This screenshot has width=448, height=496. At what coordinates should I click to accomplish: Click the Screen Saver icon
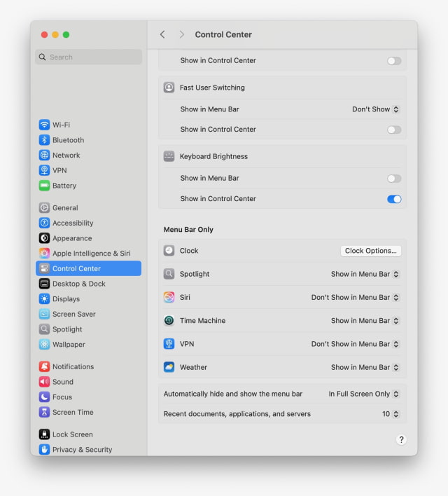[44, 314]
